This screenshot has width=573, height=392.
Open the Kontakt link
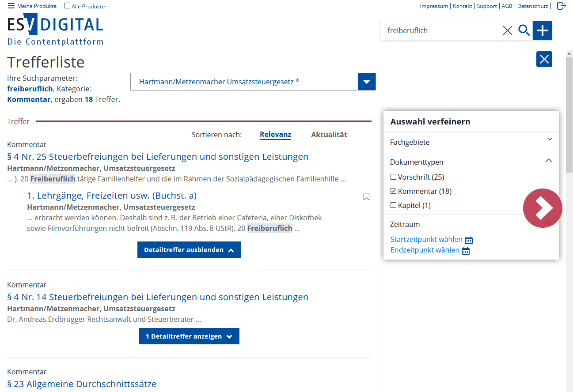coord(463,6)
